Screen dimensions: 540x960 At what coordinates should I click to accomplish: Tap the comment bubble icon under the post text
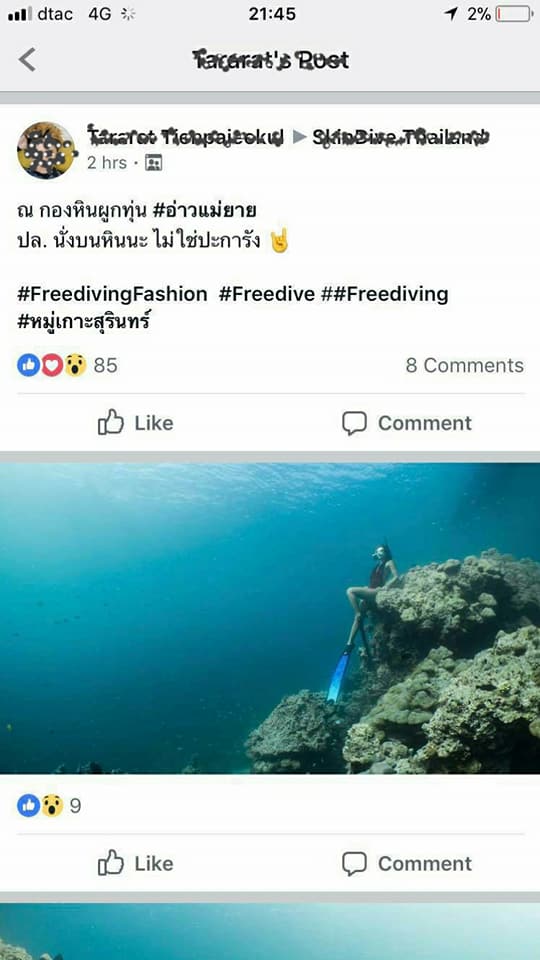coord(354,423)
